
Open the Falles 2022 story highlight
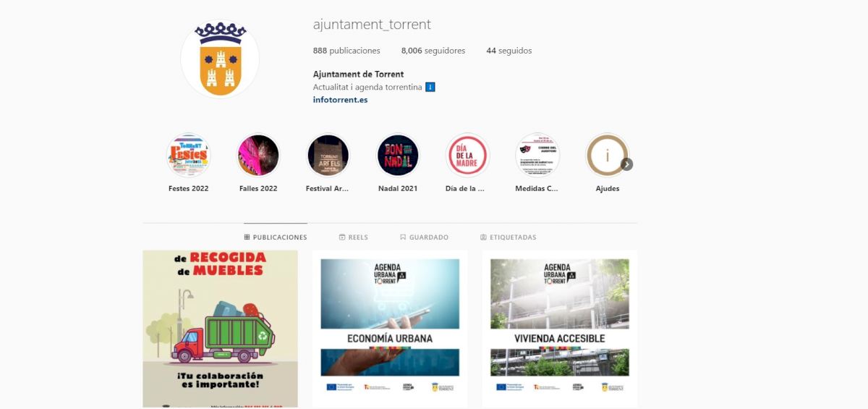258,155
